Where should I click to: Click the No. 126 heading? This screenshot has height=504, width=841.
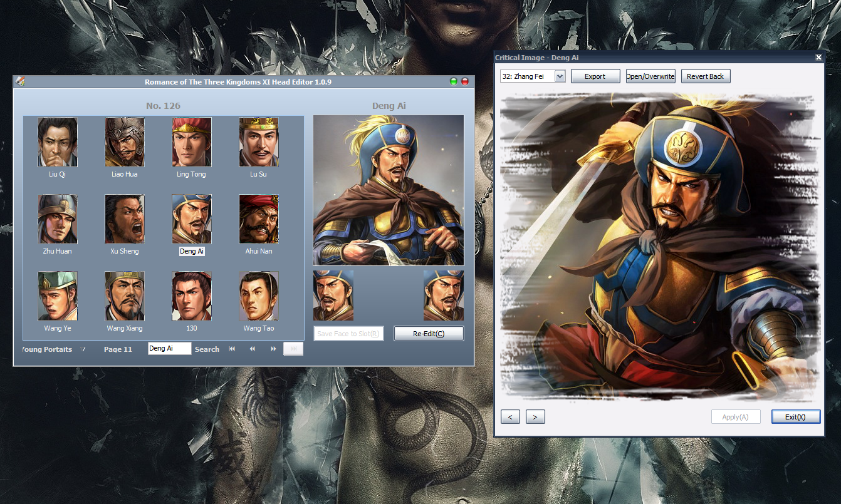pyautogui.click(x=164, y=106)
